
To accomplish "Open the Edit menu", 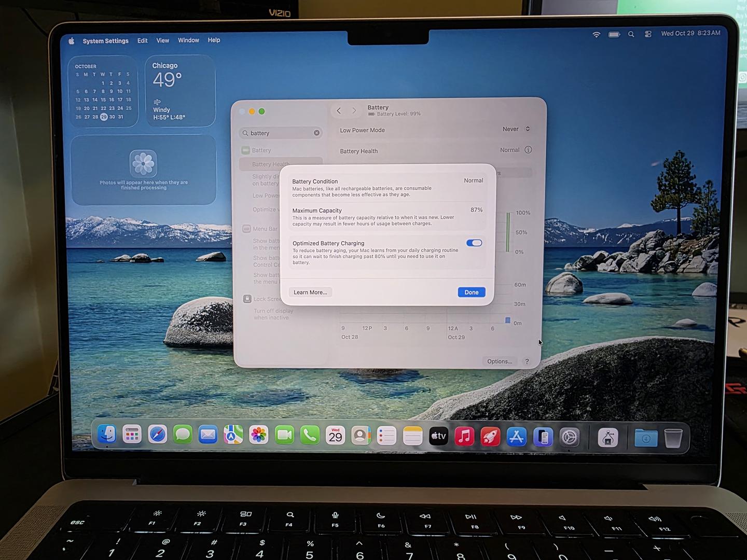I will point(142,40).
